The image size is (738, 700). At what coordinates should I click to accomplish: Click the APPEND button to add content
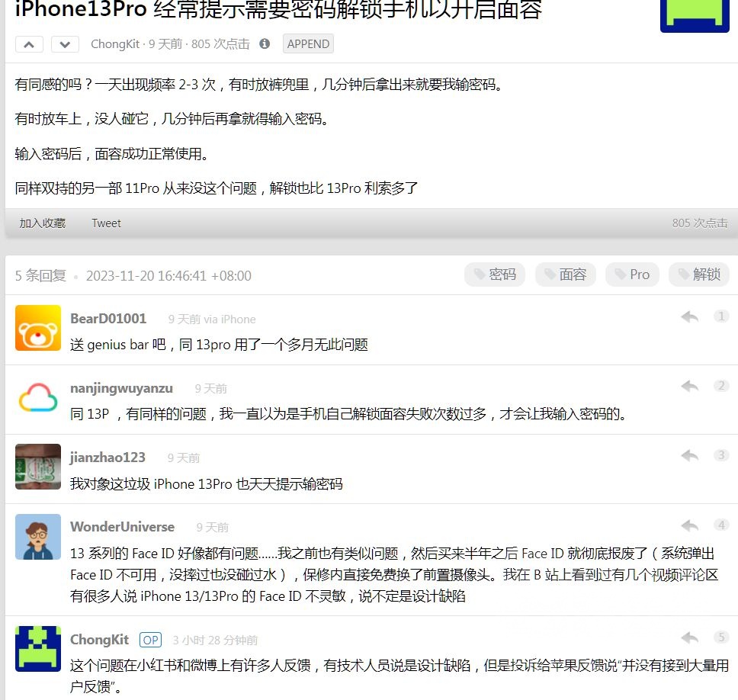(x=307, y=43)
